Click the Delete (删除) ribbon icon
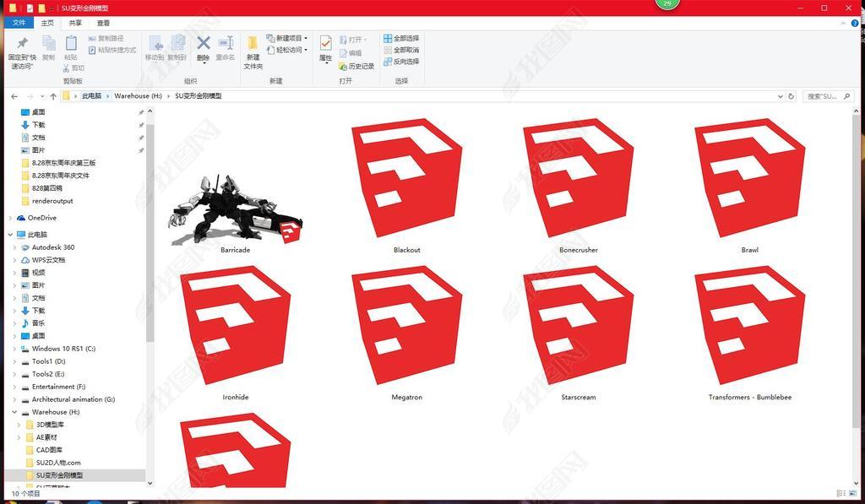The height and width of the screenshot is (504, 865). point(203,47)
